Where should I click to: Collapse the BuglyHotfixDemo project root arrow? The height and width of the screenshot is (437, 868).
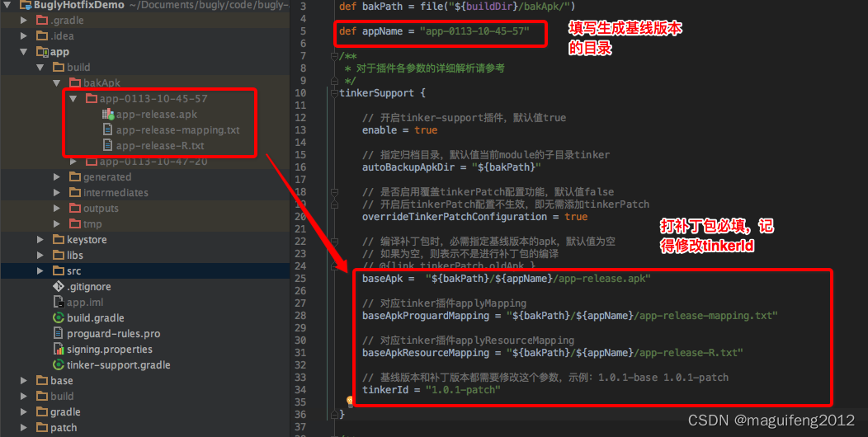click(7, 5)
